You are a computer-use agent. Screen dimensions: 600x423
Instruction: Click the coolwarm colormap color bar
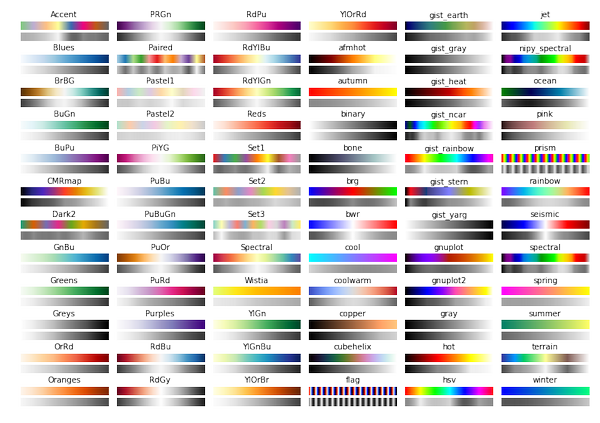[353, 291]
